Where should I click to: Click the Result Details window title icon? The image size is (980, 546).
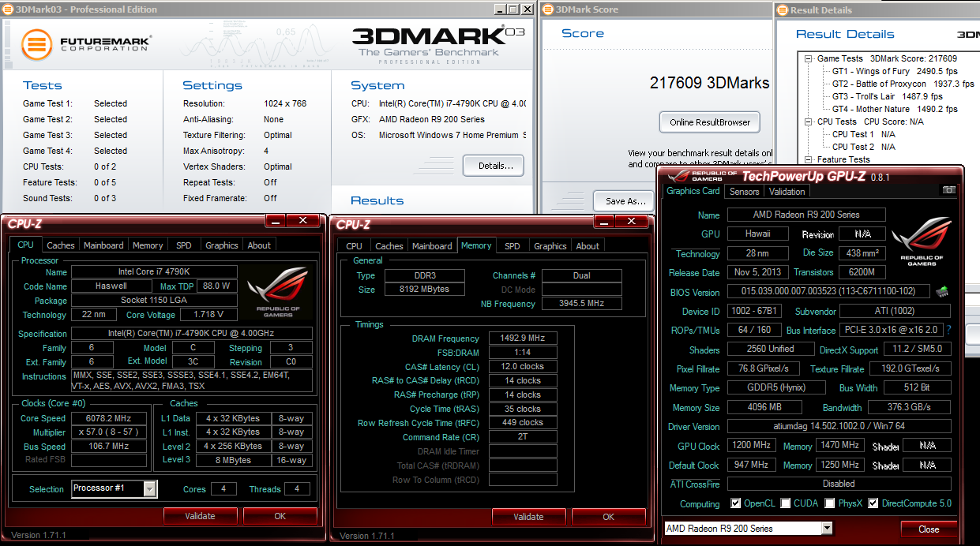(783, 9)
